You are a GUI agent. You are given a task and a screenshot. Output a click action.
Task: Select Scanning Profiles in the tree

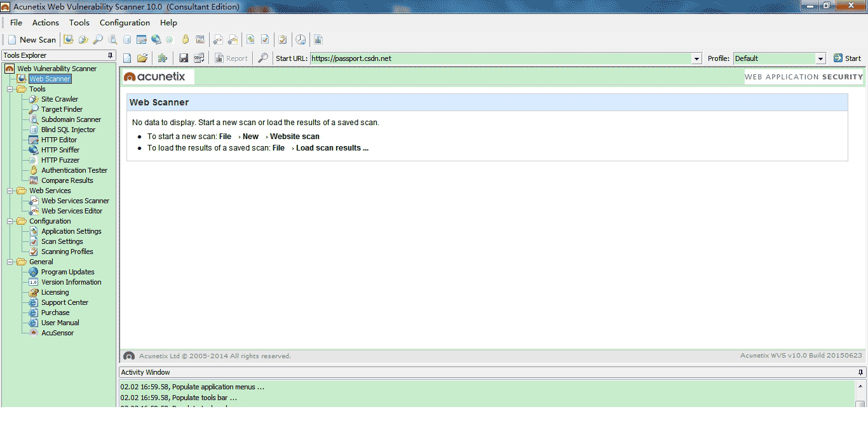point(67,252)
